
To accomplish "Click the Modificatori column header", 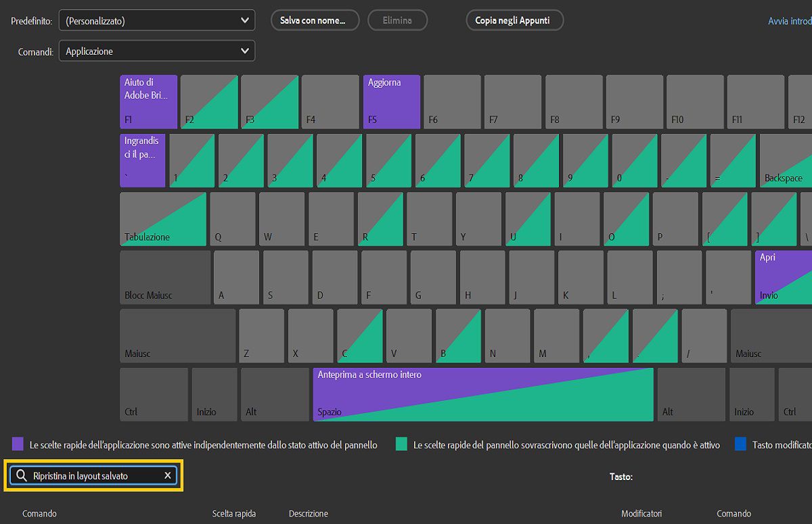I will tap(641, 513).
